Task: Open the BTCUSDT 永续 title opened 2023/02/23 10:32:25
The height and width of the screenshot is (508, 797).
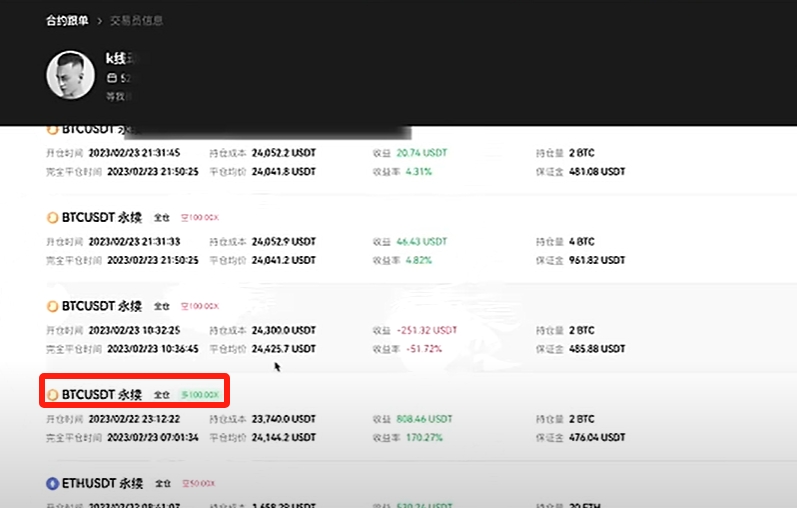Action: (x=102, y=306)
